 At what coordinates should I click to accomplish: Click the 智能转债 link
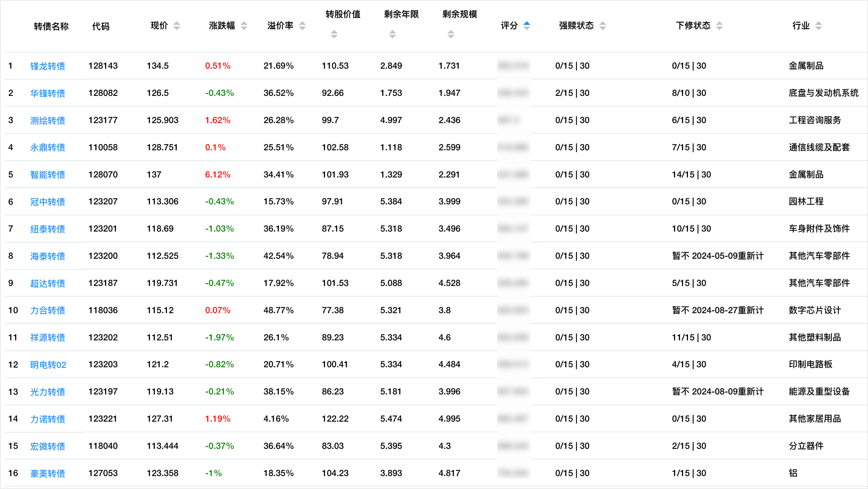47,175
